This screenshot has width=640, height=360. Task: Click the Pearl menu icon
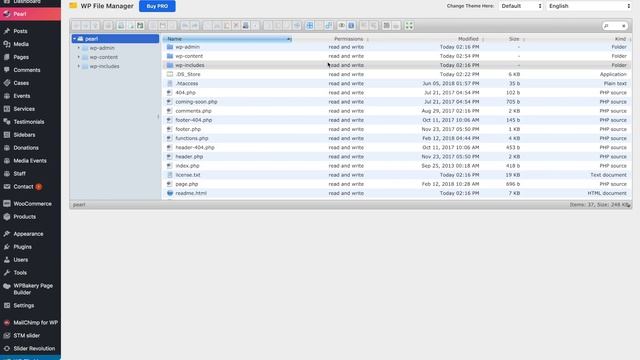pos(7,14)
